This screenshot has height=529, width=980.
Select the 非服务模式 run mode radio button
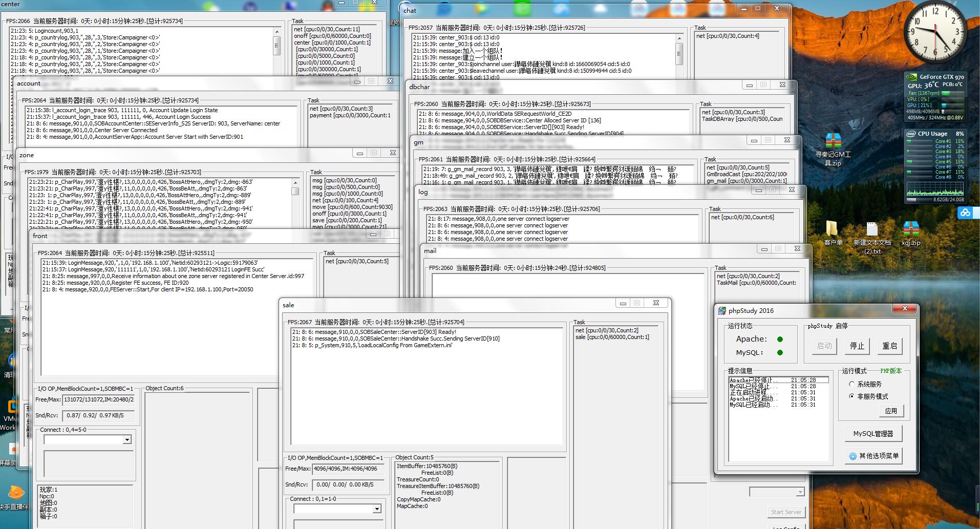pos(852,396)
